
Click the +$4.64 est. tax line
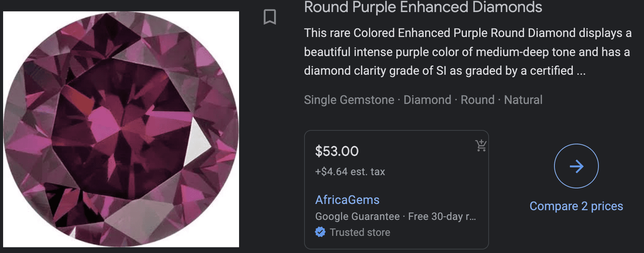click(x=350, y=172)
